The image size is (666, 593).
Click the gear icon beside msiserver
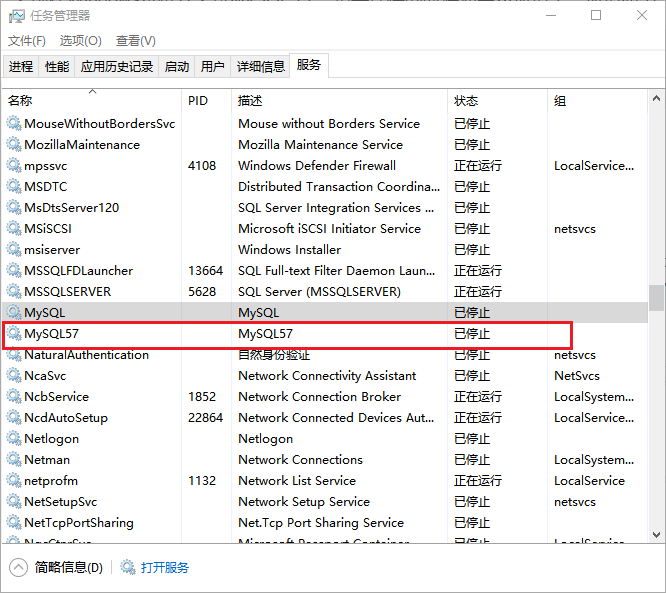pyautogui.click(x=14, y=249)
